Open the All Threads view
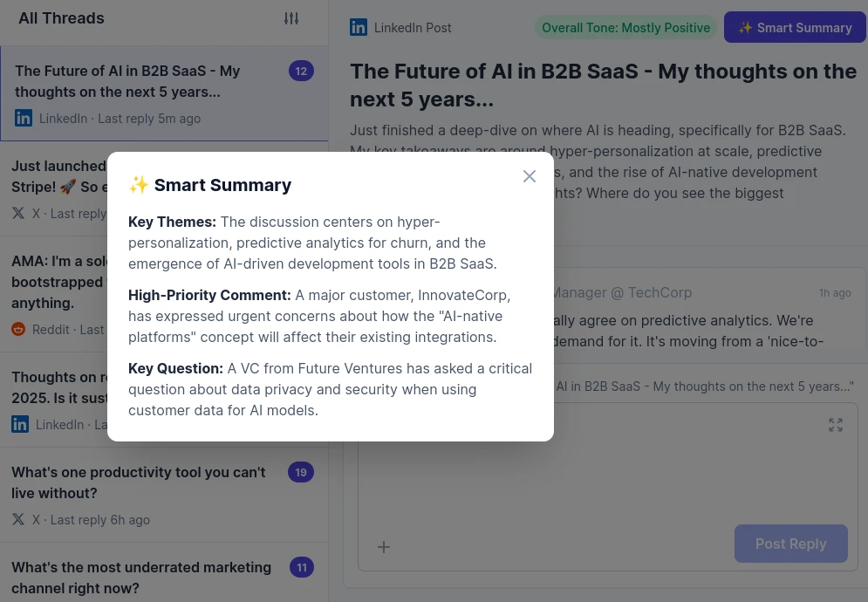This screenshot has width=868, height=602. coord(61,17)
